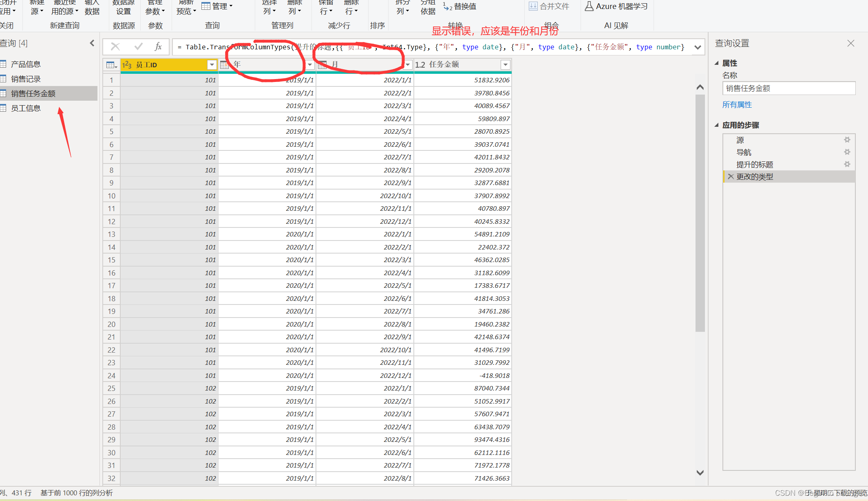Select the 员工信息 query
The image size is (868, 501).
[x=26, y=108]
